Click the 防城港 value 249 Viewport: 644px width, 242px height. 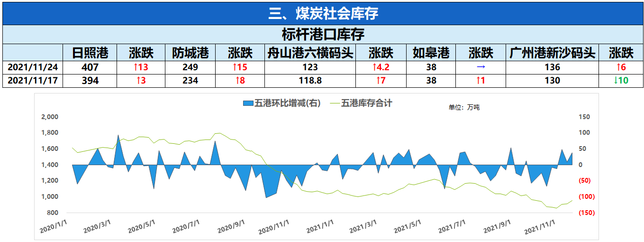point(190,67)
